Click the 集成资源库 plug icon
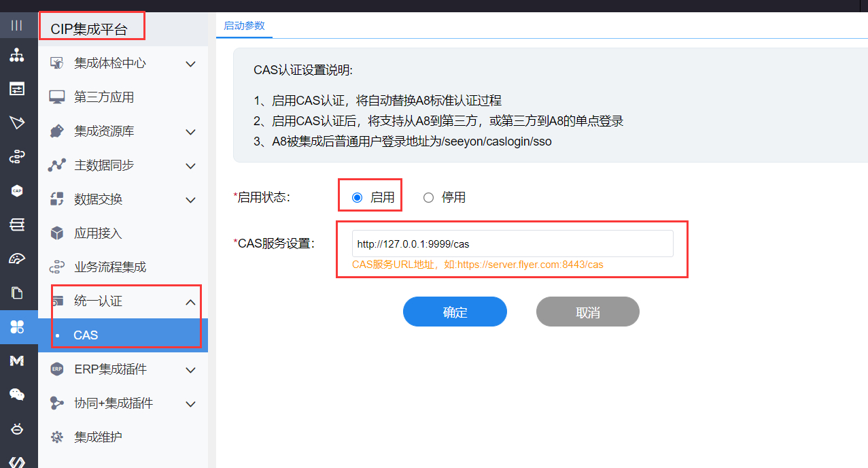Screen dimensions: 868x468 coord(57,131)
